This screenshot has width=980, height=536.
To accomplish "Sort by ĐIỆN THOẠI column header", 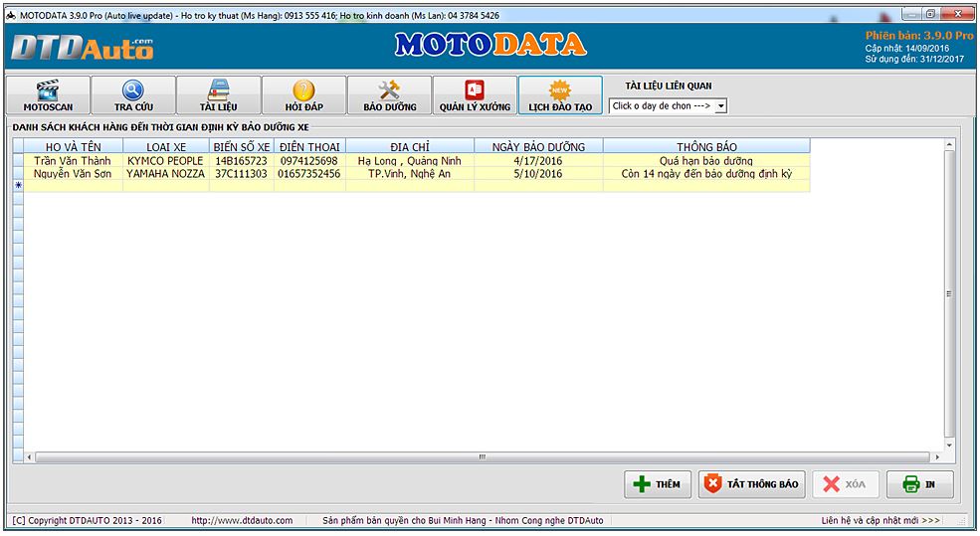I will (309, 147).
